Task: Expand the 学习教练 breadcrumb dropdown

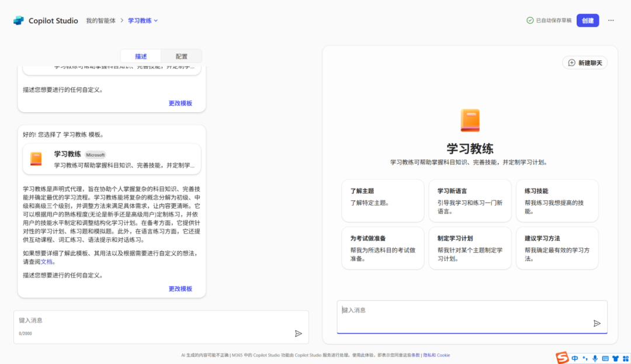Action: pos(156,21)
